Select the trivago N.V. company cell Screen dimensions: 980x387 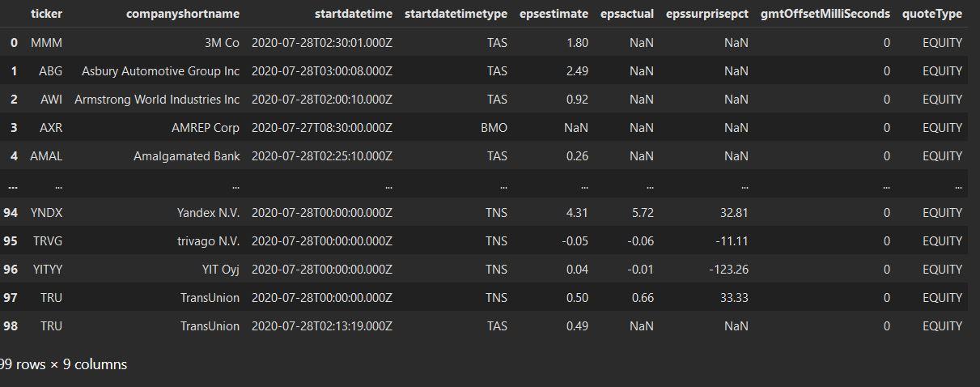pos(209,241)
